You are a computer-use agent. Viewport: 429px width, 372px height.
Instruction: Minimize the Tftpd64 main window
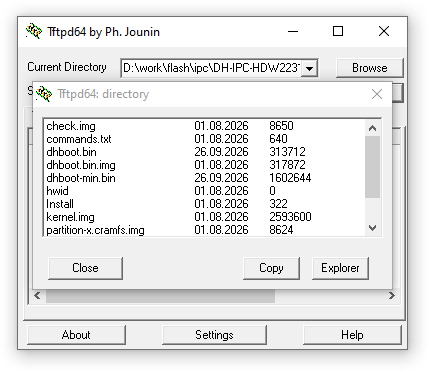(293, 32)
